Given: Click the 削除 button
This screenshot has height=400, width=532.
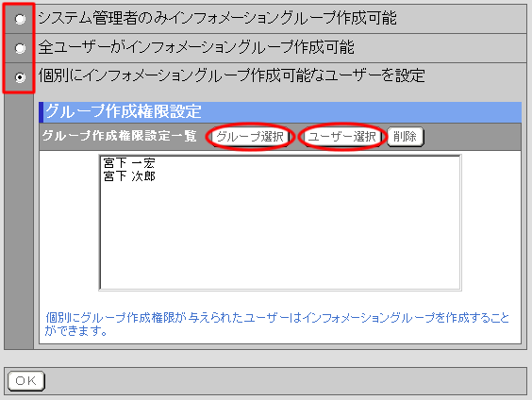Looking at the screenshot, I should click(405, 137).
